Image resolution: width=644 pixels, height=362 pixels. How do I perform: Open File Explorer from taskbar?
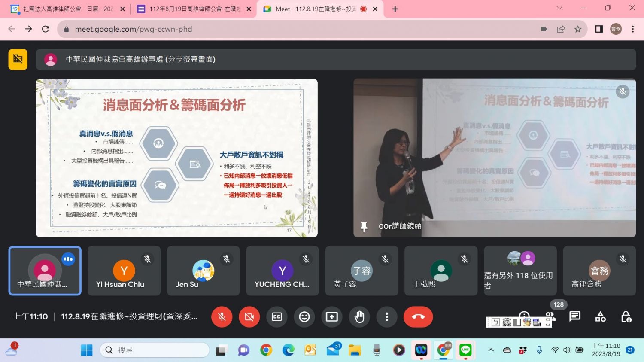[355, 350]
